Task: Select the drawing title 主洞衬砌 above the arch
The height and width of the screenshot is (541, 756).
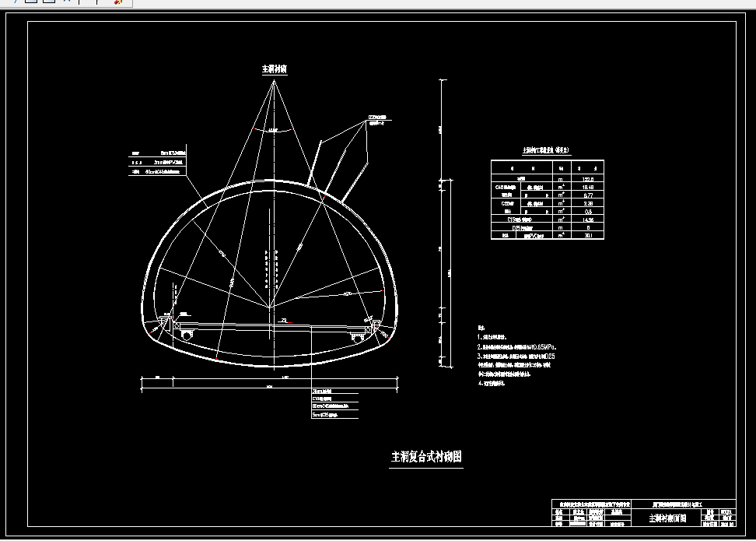Action: (x=275, y=69)
